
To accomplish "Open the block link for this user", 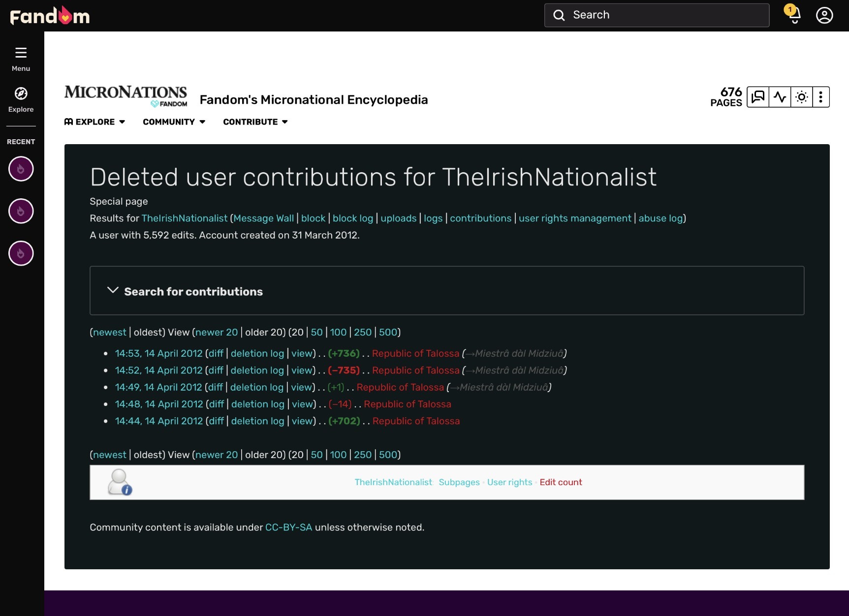I will (314, 218).
